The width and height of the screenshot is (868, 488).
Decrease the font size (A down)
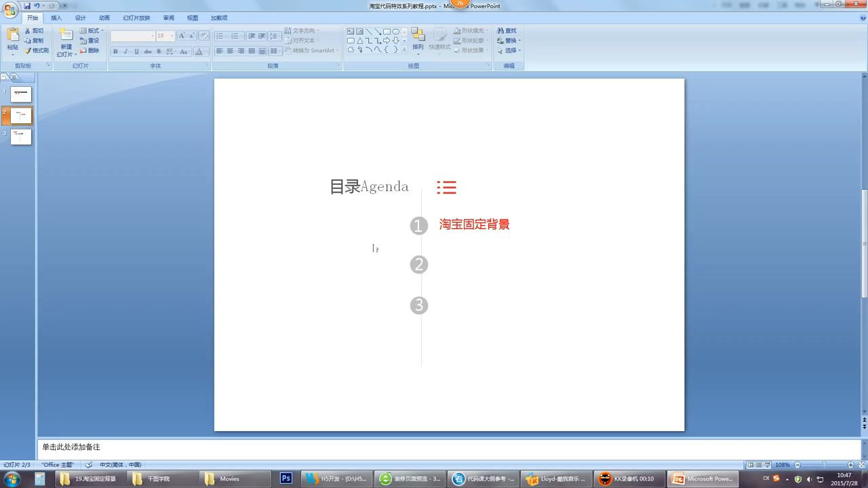[192, 35]
